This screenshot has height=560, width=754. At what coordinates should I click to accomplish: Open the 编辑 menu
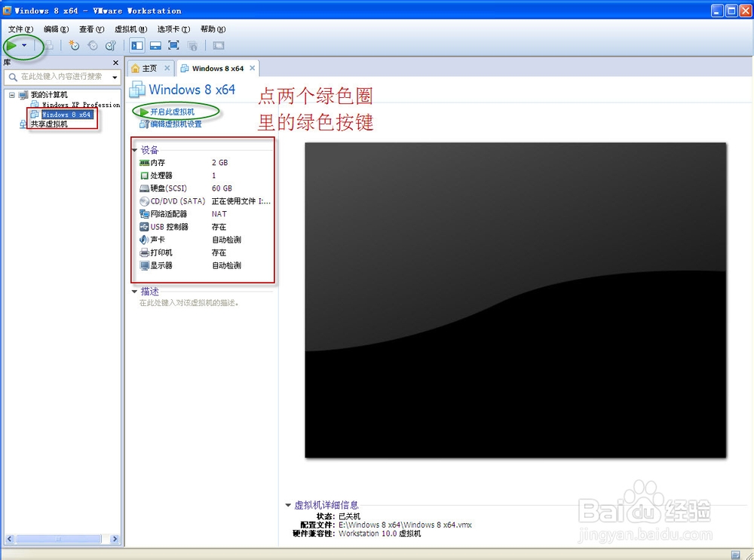click(x=57, y=29)
